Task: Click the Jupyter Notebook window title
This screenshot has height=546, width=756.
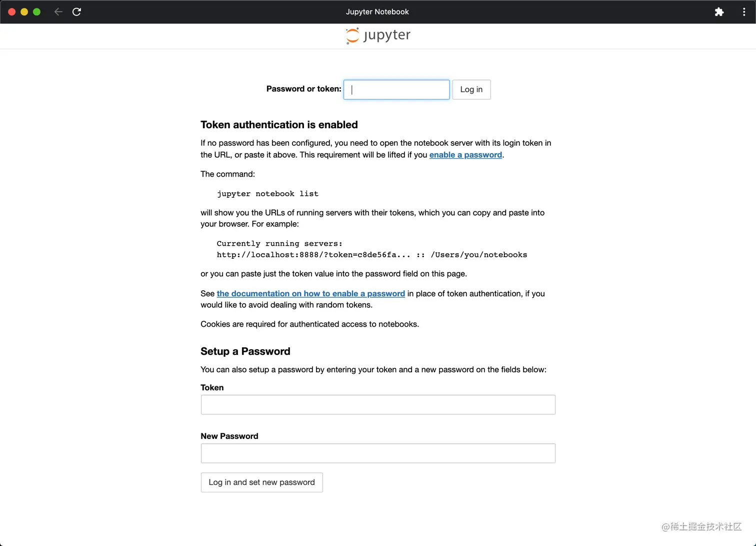Action: click(377, 12)
